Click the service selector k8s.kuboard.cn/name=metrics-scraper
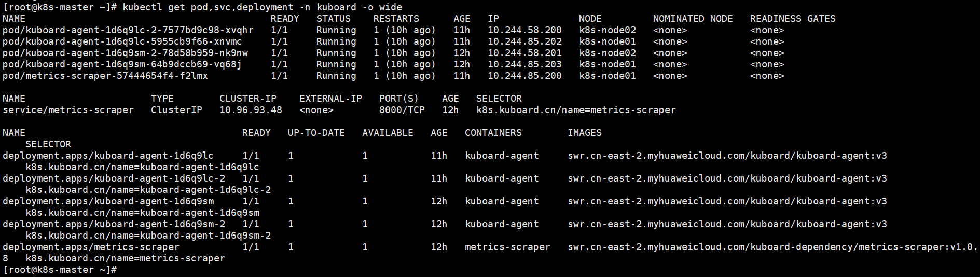 click(576, 110)
